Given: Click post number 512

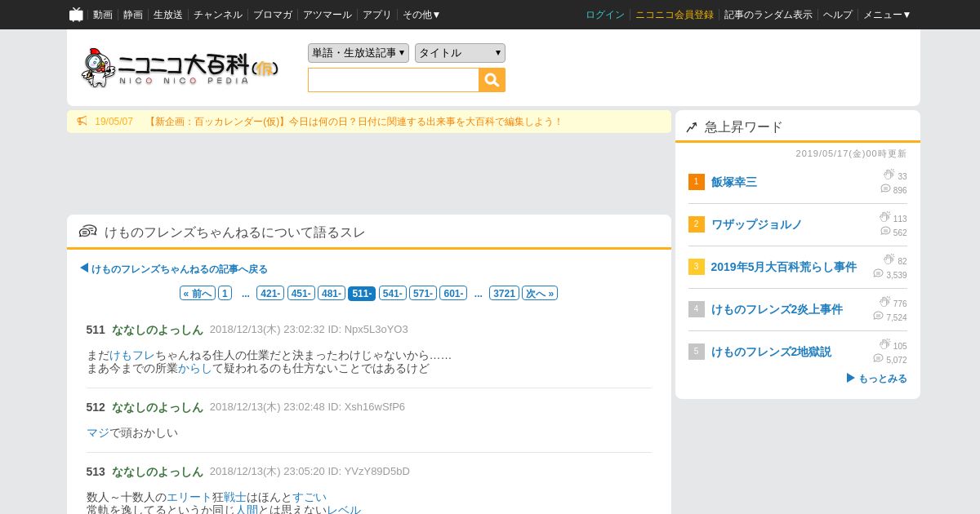Looking at the screenshot, I should click(96, 407).
